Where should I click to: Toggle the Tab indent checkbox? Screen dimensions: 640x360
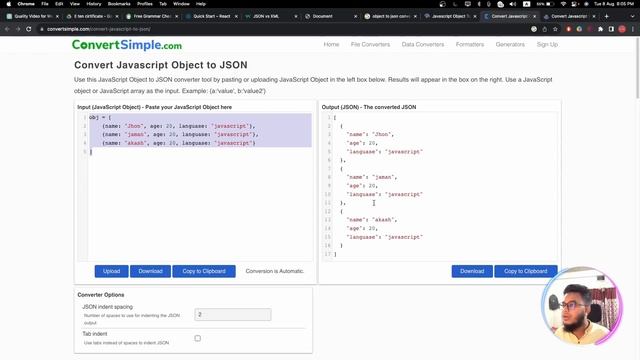pyautogui.click(x=198, y=338)
